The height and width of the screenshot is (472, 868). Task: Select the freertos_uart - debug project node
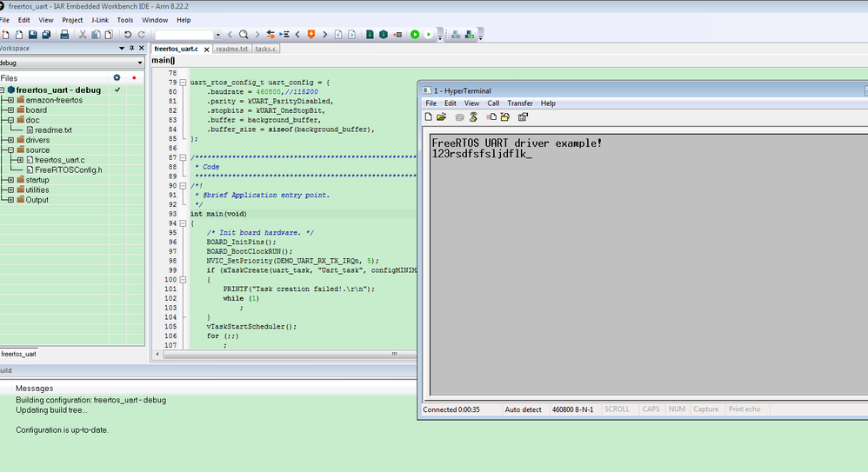58,90
